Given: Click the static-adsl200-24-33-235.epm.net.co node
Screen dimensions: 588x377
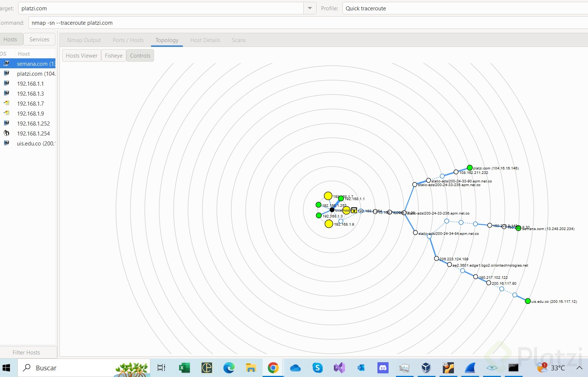Looking at the screenshot, I should (x=415, y=185).
